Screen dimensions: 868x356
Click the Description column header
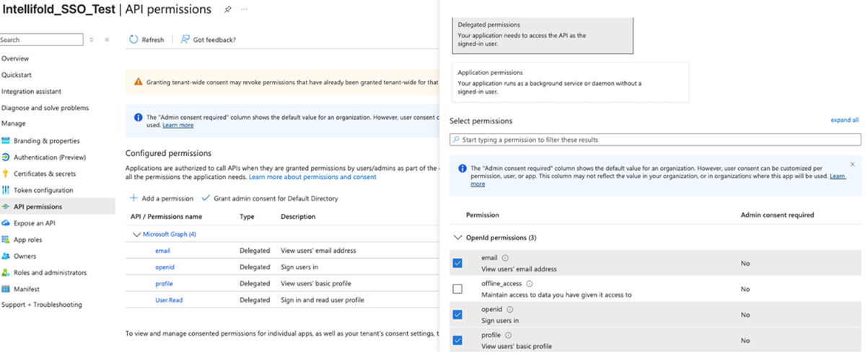[298, 217]
